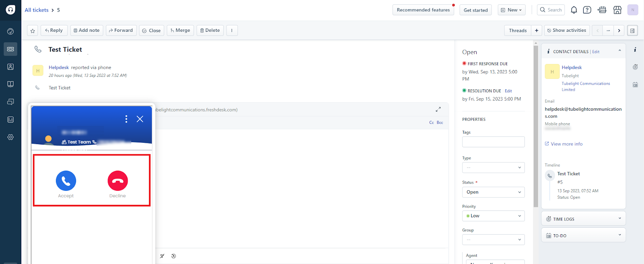Click the Reply button
Image resolution: width=644 pixels, height=264 pixels.
[54, 31]
